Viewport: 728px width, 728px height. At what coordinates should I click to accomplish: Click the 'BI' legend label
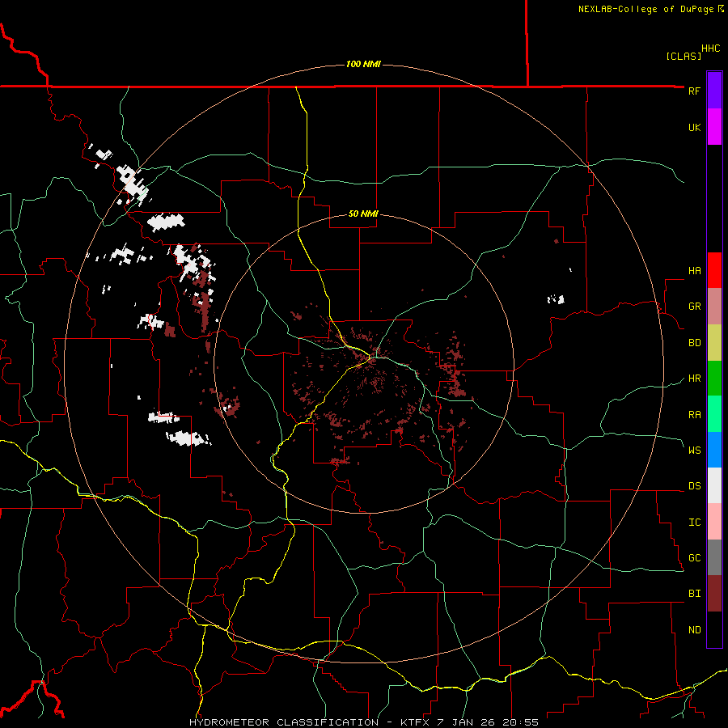coord(694,594)
